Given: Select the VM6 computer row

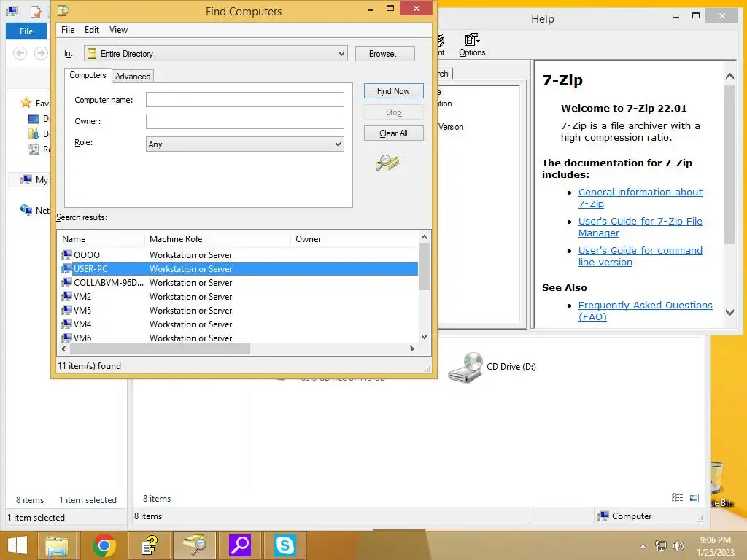Looking at the screenshot, I should tap(237, 338).
